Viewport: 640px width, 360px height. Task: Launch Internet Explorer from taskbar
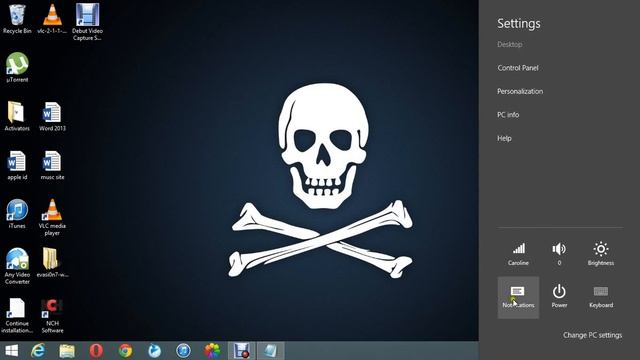(38, 351)
